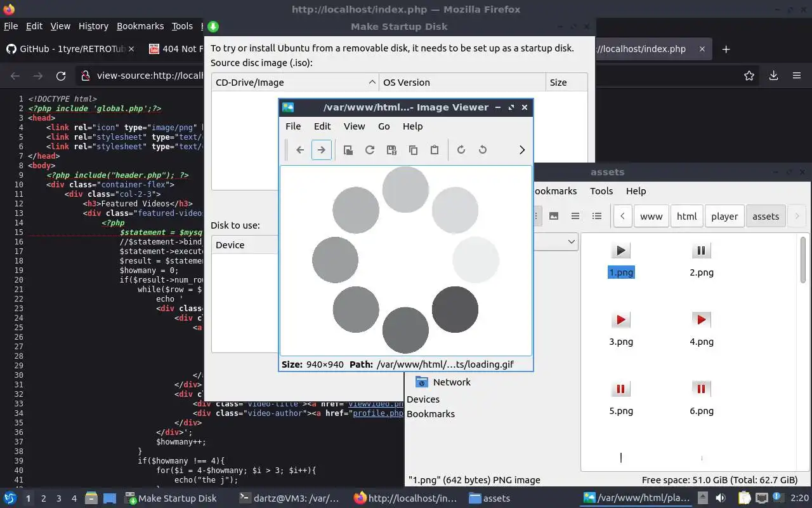Open the Go menu in Image Viewer
Viewport: 812px width, 508px height.
pos(384,126)
